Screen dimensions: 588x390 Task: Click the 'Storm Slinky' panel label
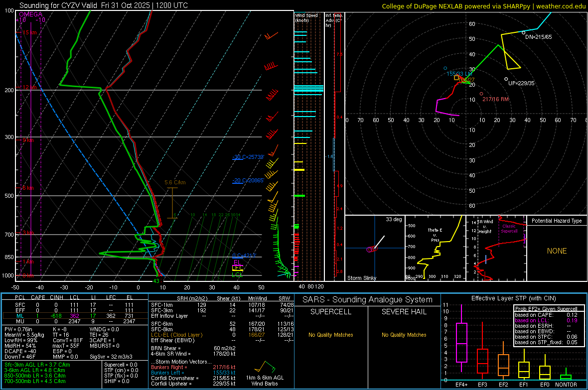point(362,278)
